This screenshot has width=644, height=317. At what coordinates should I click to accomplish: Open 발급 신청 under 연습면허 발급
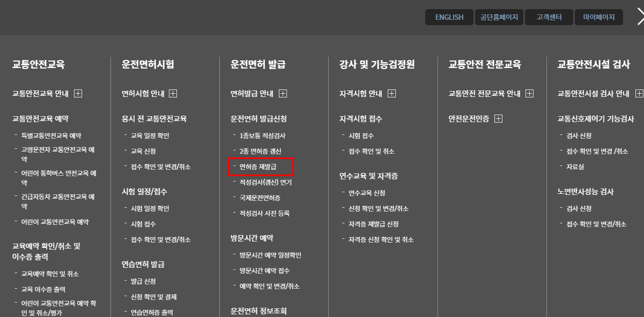point(143,282)
